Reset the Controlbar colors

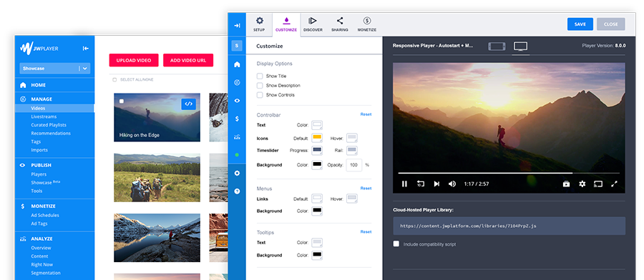click(x=366, y=114)
